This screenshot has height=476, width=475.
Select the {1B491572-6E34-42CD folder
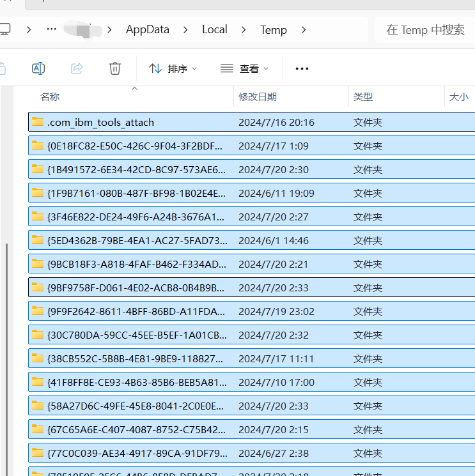click(x=251, y=169)
